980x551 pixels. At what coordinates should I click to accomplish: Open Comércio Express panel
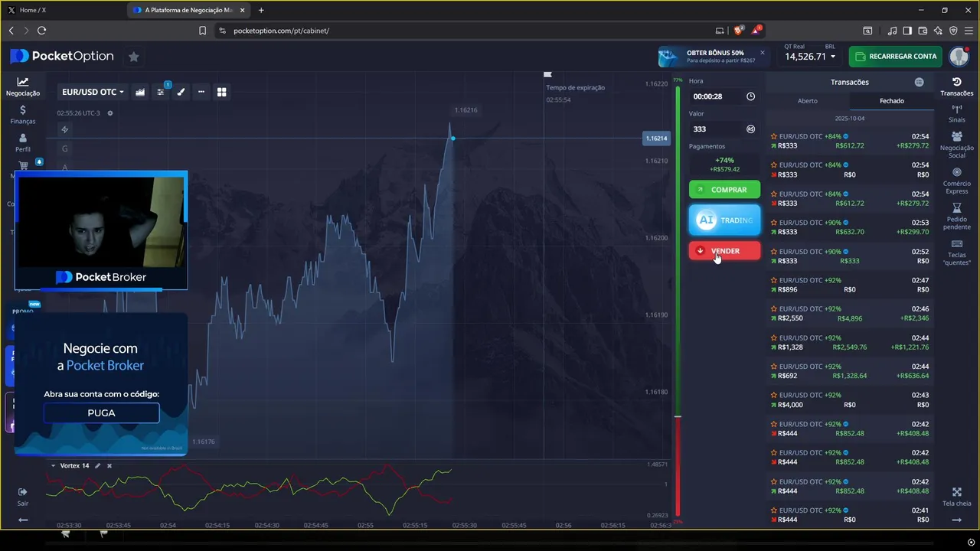point(957,181)
